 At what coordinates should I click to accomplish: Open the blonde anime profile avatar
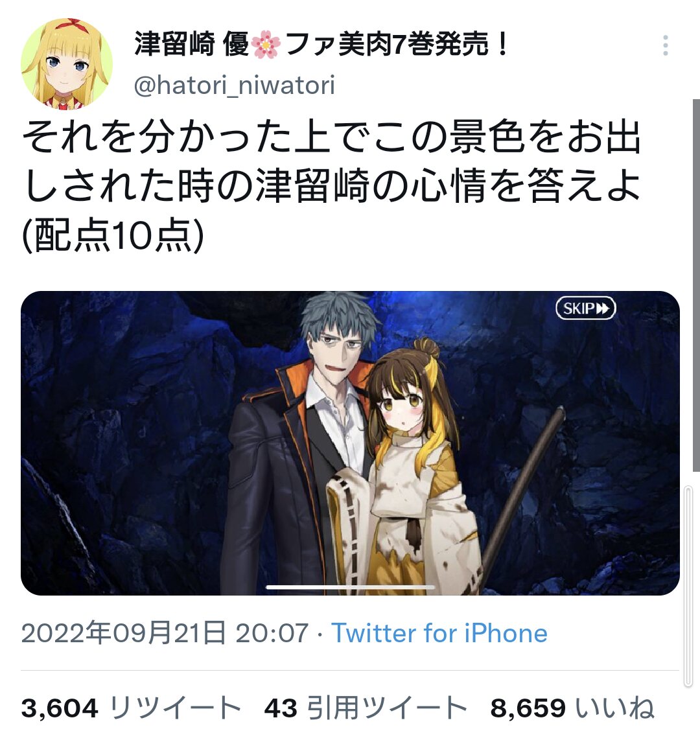tap(66, 64)
